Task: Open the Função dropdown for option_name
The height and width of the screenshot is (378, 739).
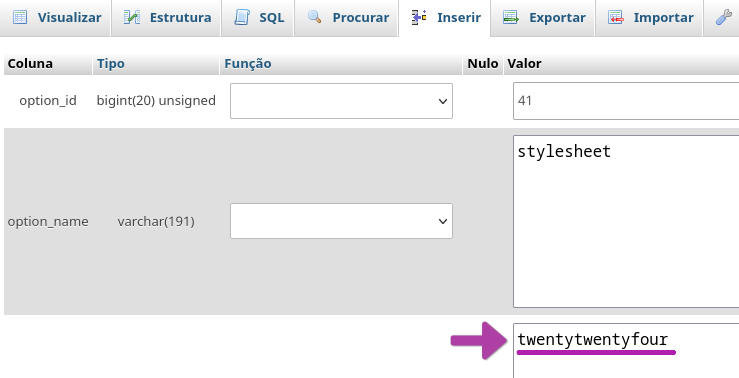Action: coord(341,221)
